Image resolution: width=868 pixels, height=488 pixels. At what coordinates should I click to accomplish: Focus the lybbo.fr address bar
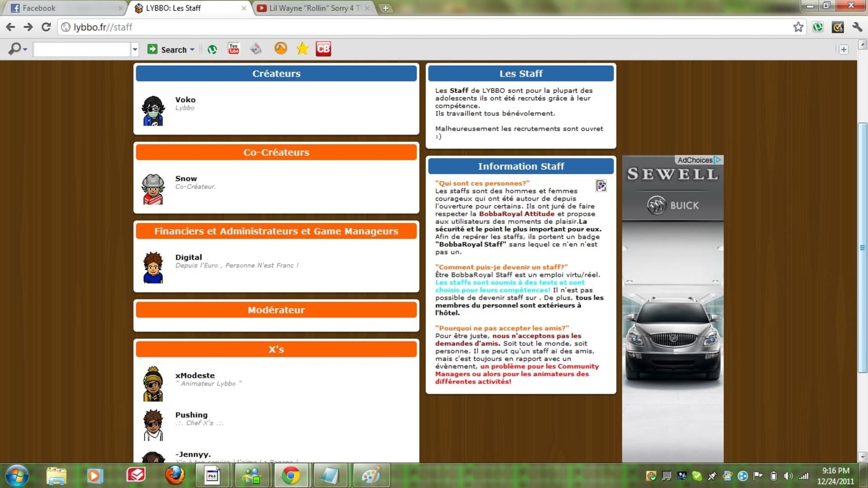(425, 27)
